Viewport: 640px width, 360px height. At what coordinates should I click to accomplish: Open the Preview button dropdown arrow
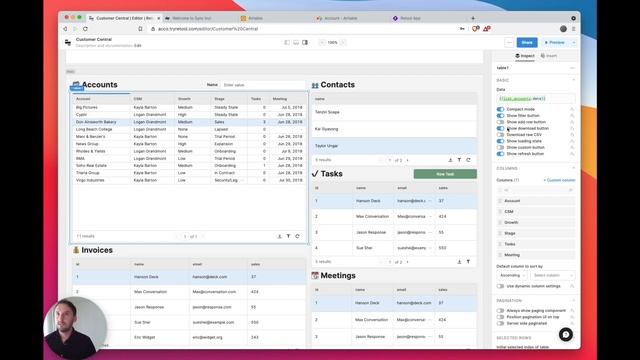[574, 42]
